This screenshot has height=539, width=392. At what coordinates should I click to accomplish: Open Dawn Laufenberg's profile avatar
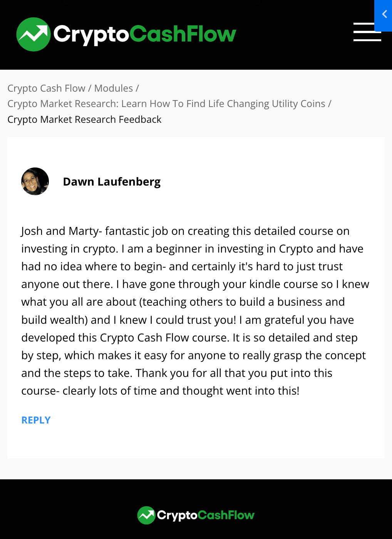coord(35,181)
